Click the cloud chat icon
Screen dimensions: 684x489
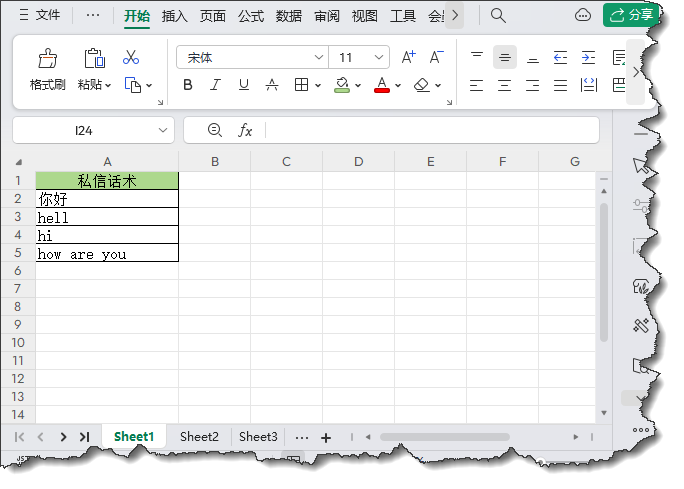click(x=583, y=16)
